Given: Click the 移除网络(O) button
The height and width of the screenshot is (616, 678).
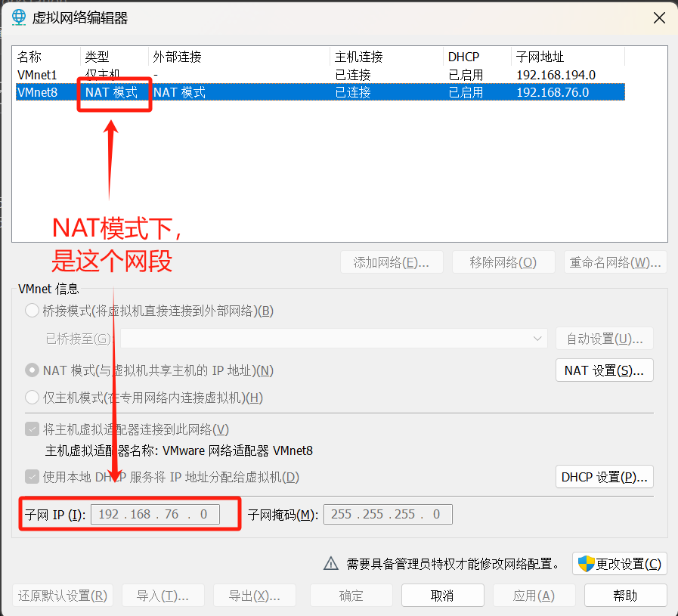Looking at the screenshot, I should (503, 262).
